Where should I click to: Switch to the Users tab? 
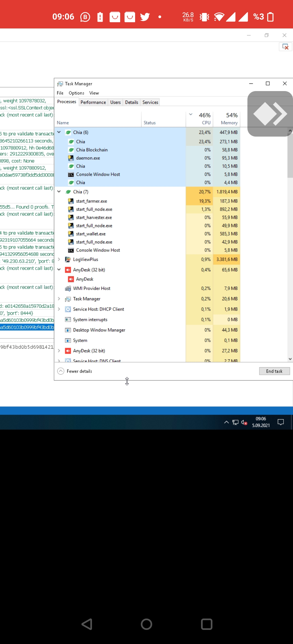(115, 102)
